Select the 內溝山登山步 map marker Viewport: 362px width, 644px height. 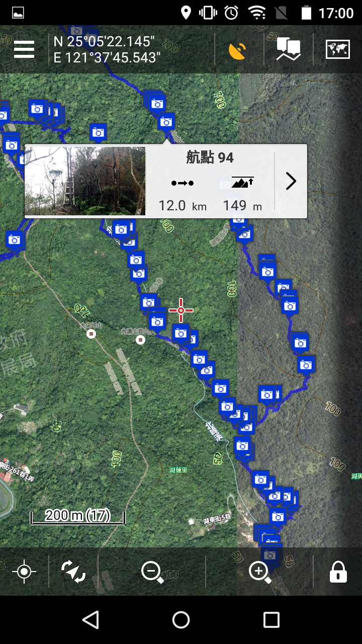click(x=141, y=340)
